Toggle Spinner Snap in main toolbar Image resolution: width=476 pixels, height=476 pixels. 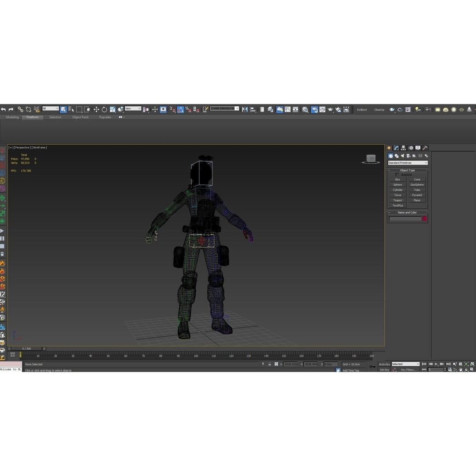196,110
